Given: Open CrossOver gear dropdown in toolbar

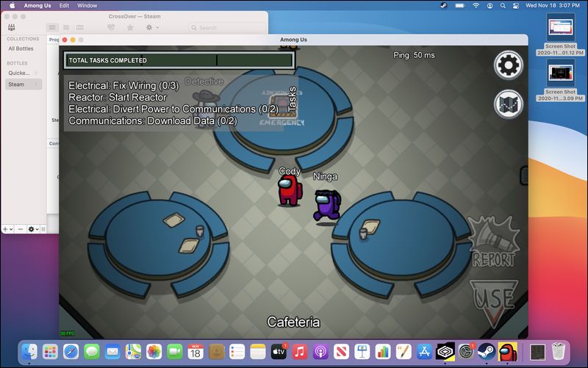Looking at the screenshot, I should pos(152,27).
